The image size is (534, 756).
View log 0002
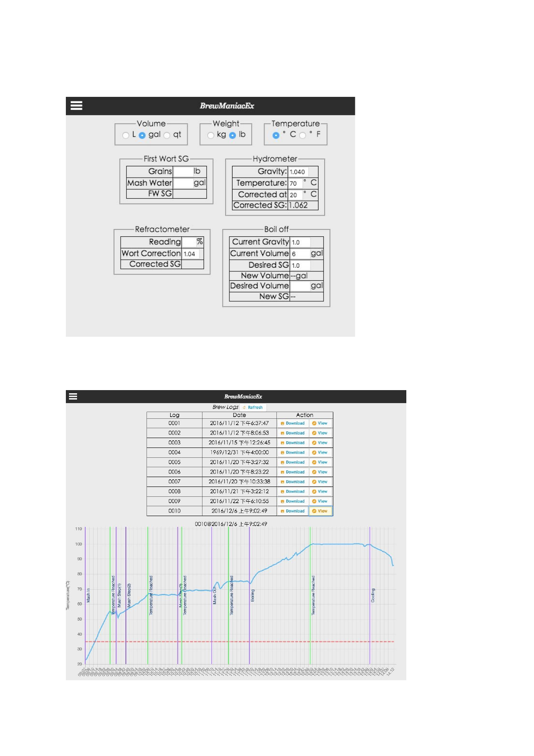tap(320, 433)
